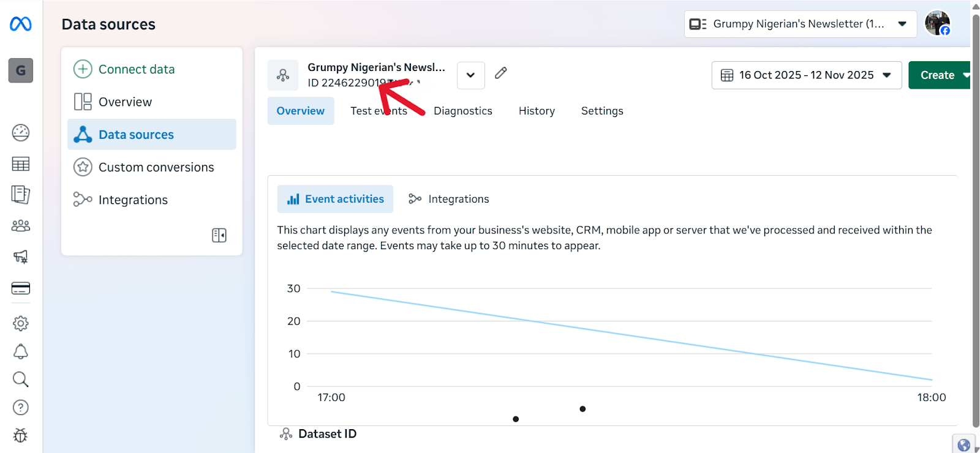Click the calendar icon in date range
This screenshot has width=980, height=453.
(727, 75)
